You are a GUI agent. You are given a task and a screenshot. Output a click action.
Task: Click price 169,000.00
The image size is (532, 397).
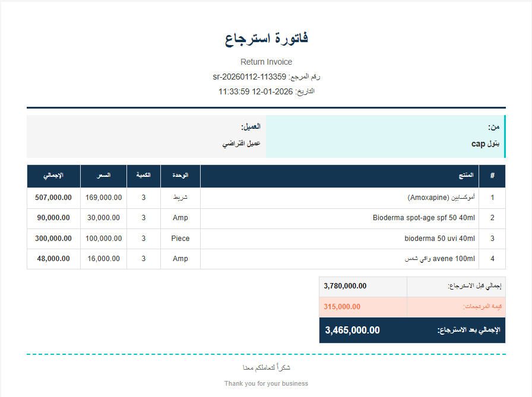[x=103, y=198]
